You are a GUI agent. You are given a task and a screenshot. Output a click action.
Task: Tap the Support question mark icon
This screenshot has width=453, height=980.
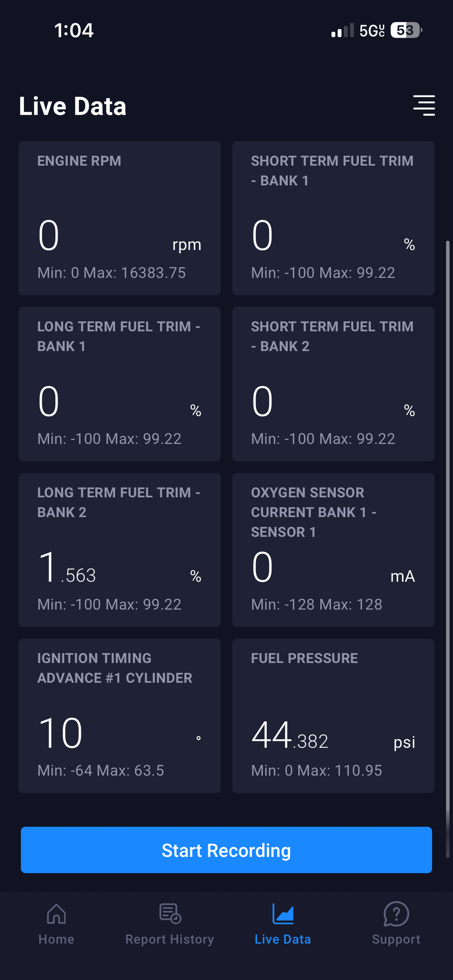[x=396, y=914]
